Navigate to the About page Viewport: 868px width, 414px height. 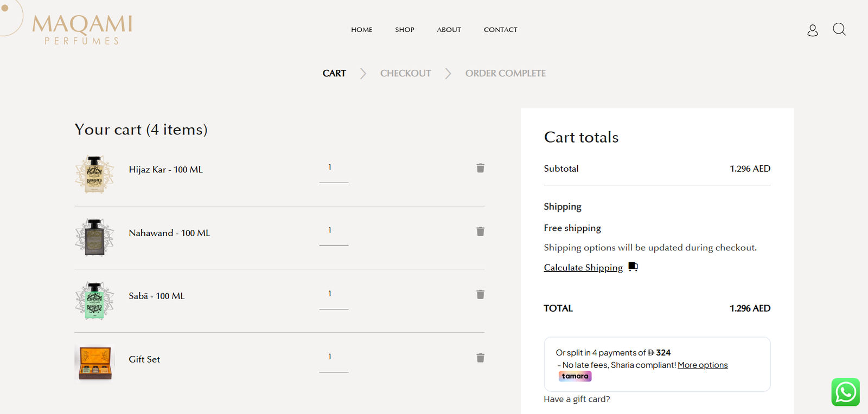point(449,30)
